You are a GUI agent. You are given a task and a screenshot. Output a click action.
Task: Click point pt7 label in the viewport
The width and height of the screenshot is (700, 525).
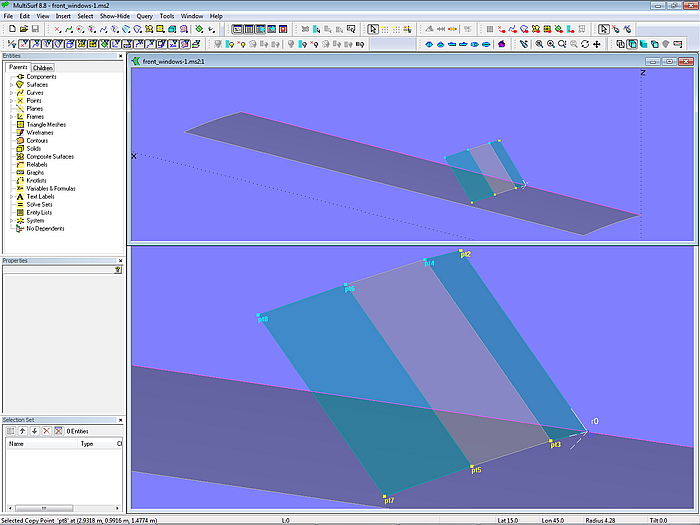tap(390, 500)
